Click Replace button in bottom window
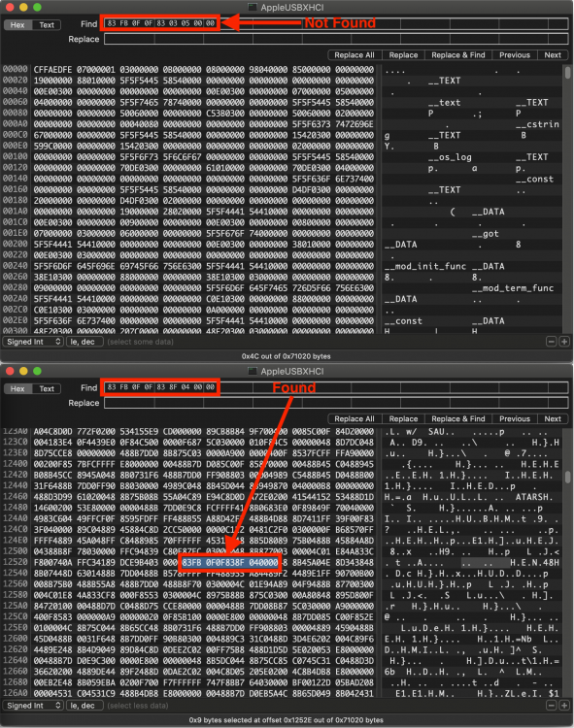This screenshot has height=728, width=574. (x=403, y=418)
